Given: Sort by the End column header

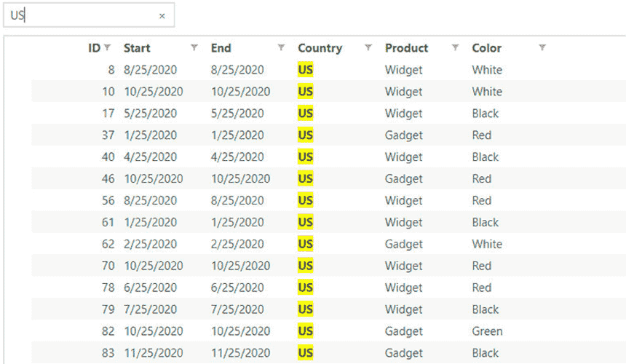Looking at the screenshot, I should pos(221,48).
